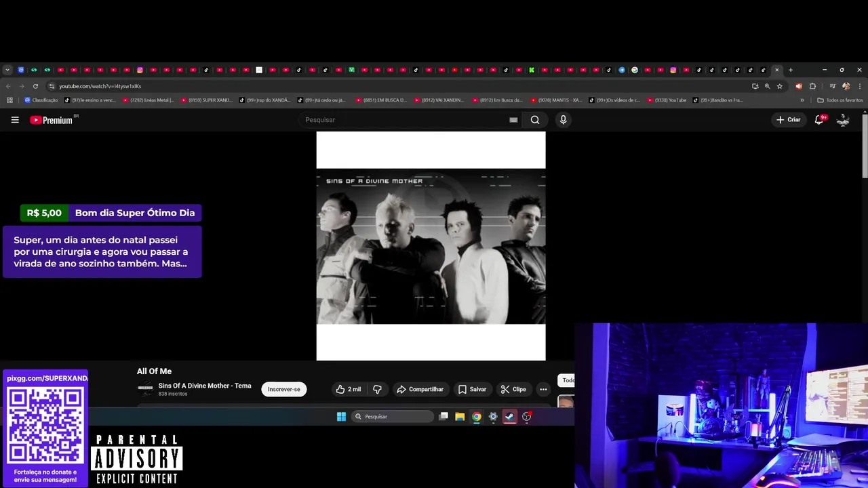Open Chrome media control icon
The height and width of the screenshot is (488, 868).
pos(832,86)
